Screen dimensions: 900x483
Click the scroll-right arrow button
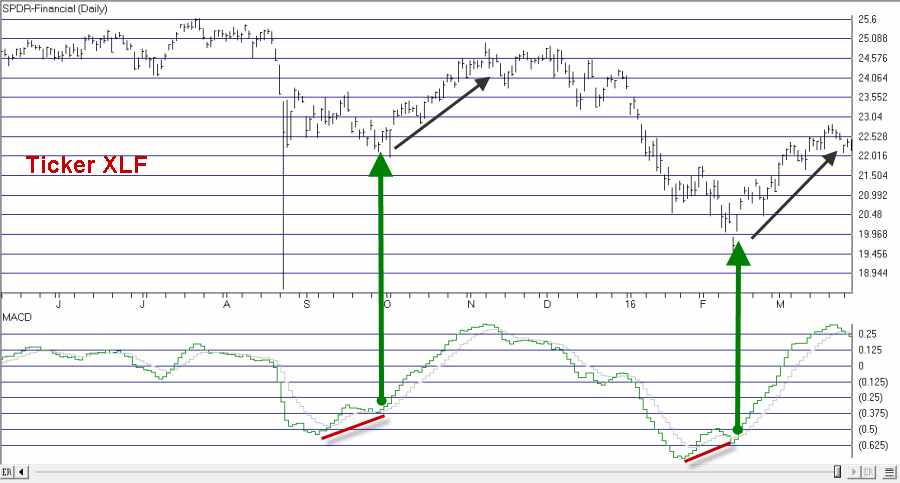pyautogui.click(x=854, y=472)
